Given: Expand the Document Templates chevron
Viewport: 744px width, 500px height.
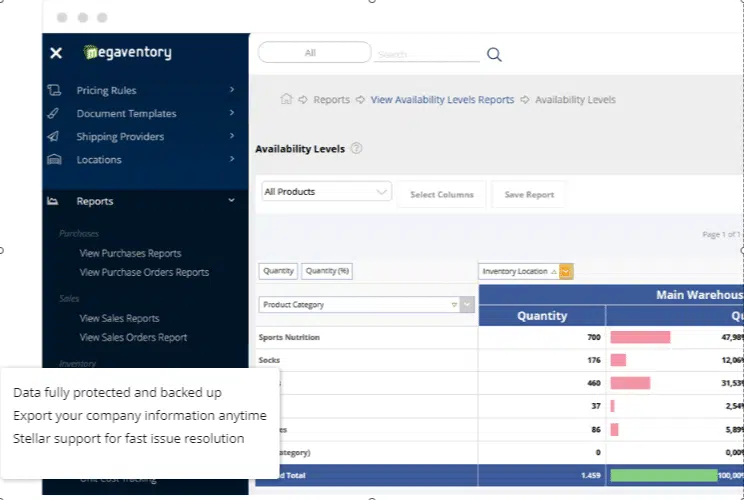Looking at the screenshot, I should (x=232, y=112).
